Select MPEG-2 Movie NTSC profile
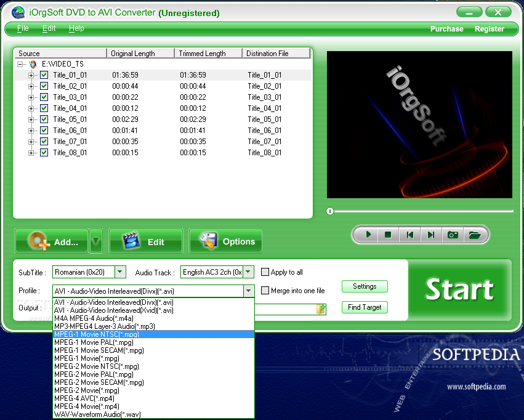Image resolution: width=524 pixels, height=420 pixels. 154,366
